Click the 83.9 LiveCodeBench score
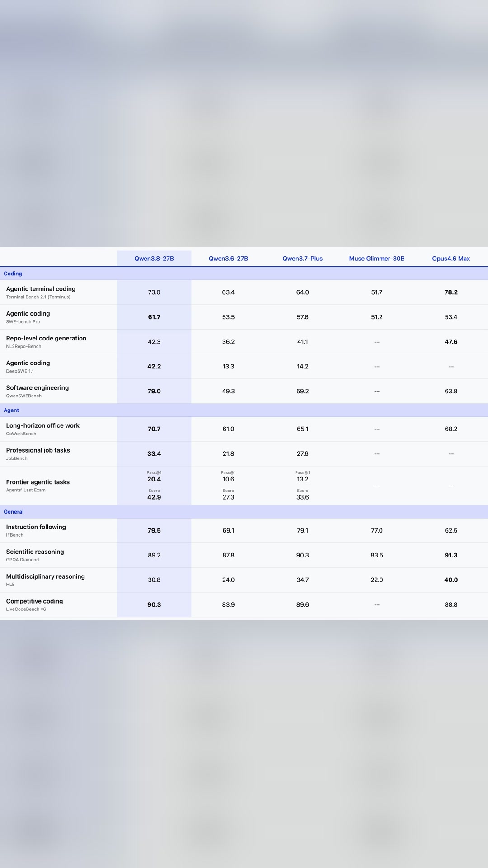The width and height of the screenshot is (488, 868). (228, 605)
